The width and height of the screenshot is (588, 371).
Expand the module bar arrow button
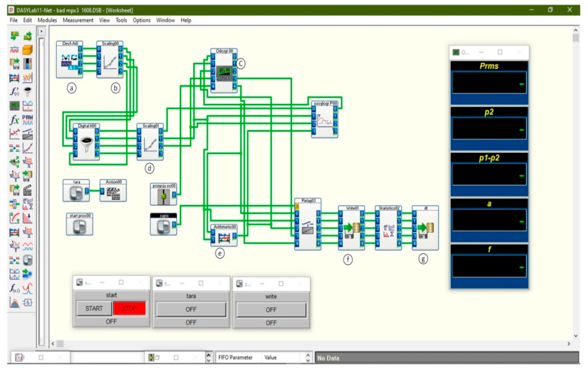[42, 31]
